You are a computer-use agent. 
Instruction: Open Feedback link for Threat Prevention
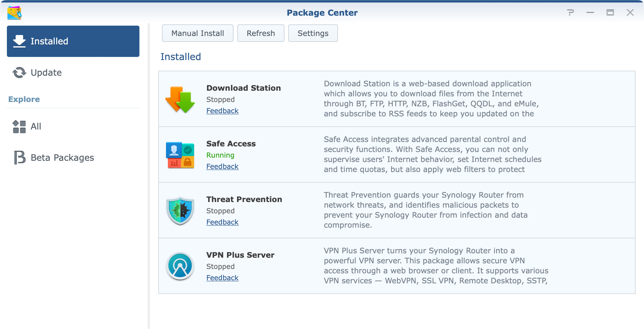coord(222,222)
